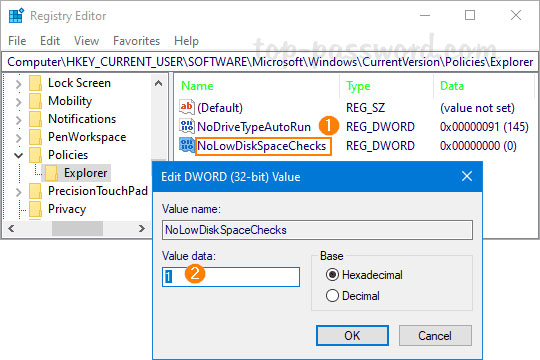Close the Edit DWORD dialog with X
This screenshot has width=540, height=360.
(x=467, y=176)
